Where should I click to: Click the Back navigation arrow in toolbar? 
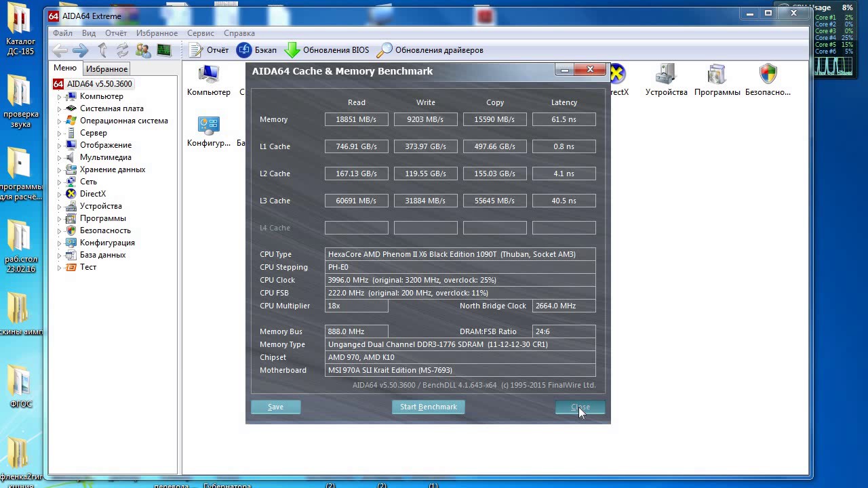60,50
